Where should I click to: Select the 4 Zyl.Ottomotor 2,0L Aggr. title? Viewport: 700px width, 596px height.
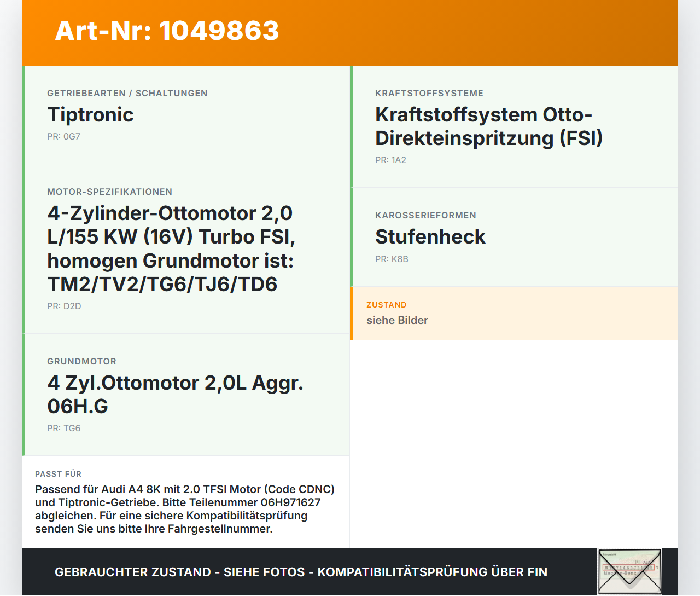click(x=175, y=394)
